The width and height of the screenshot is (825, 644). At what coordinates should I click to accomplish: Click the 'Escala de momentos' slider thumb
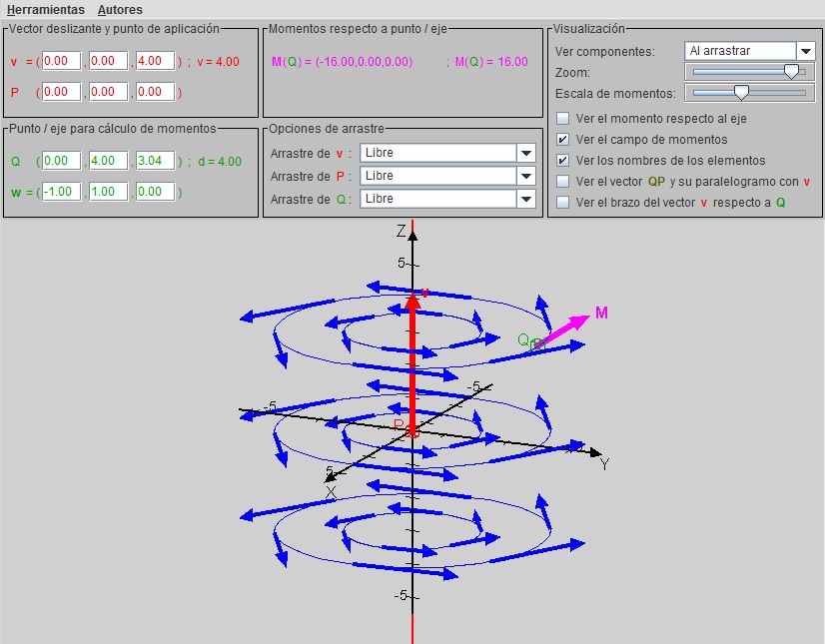click(741, 93)
